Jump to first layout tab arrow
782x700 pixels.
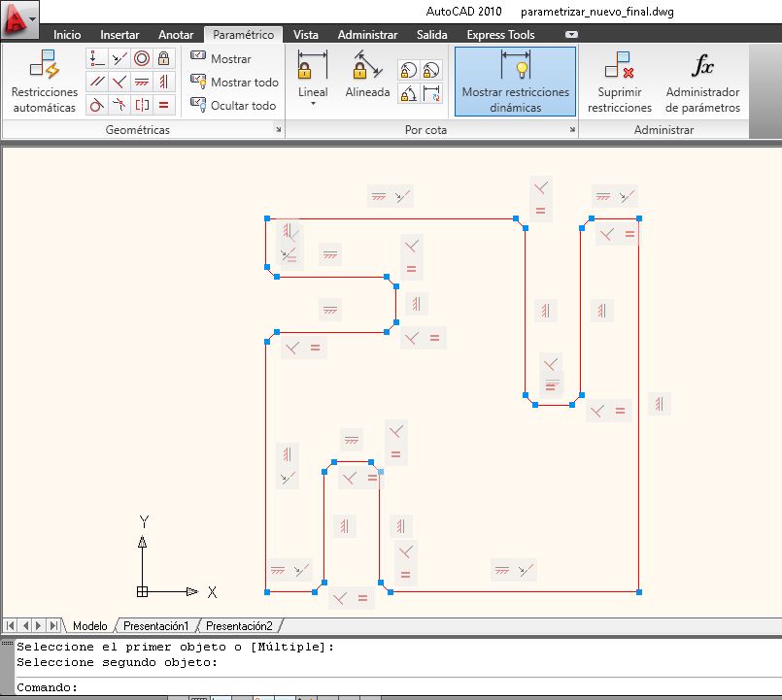(10, 625)
